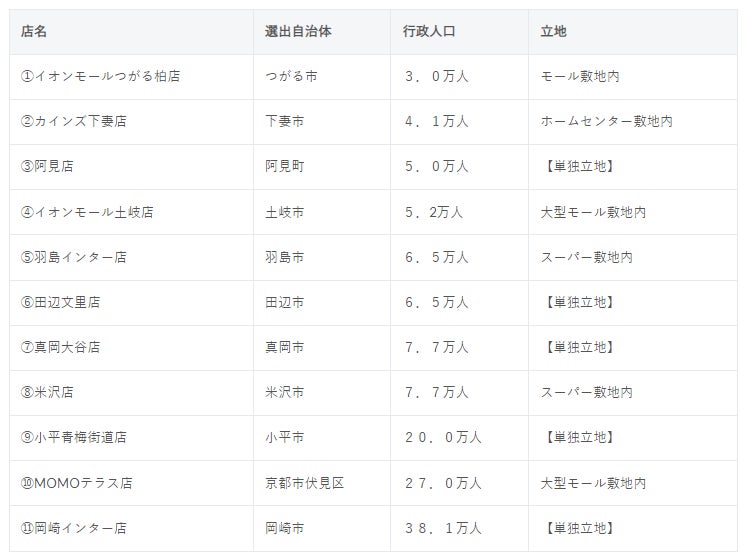Click the 選出自治体 column header

(x=322, y=32)
